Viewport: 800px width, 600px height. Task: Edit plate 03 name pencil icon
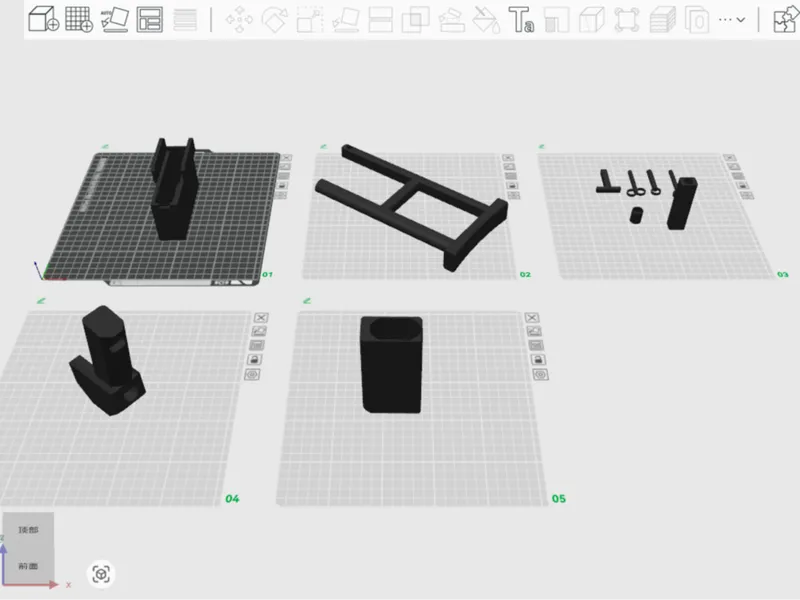point(541,147)
